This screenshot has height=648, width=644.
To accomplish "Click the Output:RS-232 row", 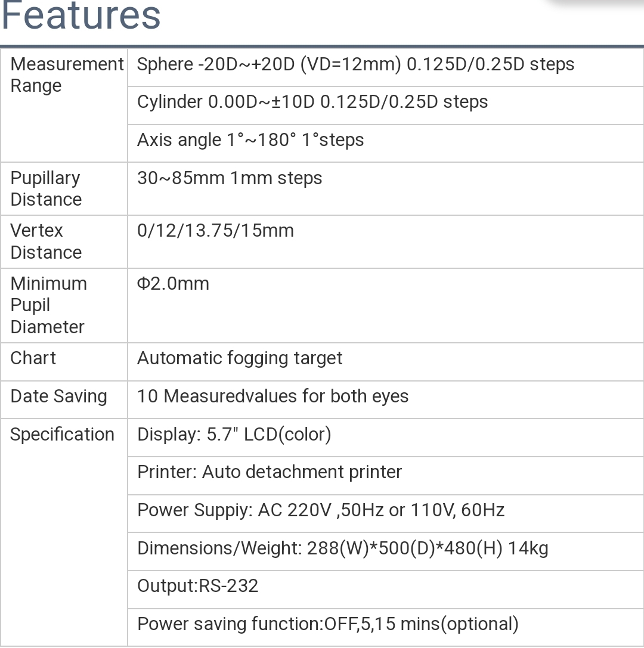I will [197, 586].
